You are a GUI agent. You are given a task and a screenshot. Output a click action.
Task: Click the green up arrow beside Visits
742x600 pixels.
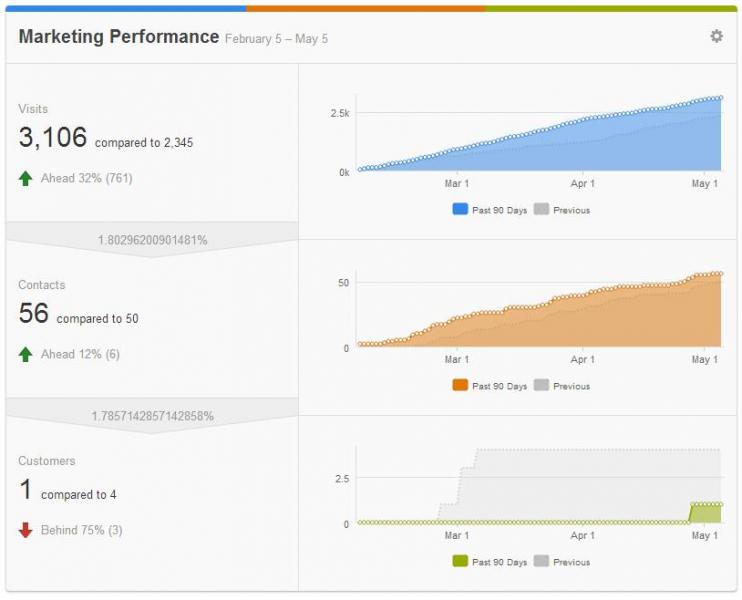(26, 178)
